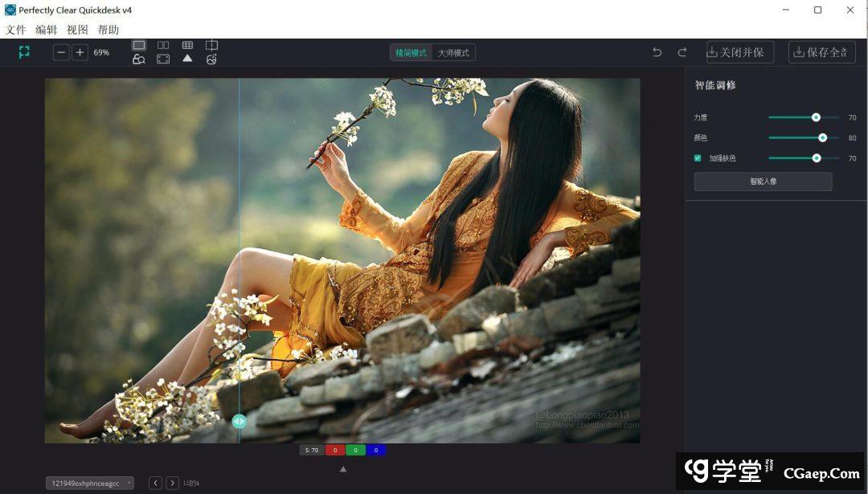Zoom in with the plus button
868x494 pixels.
click(80, 52)
